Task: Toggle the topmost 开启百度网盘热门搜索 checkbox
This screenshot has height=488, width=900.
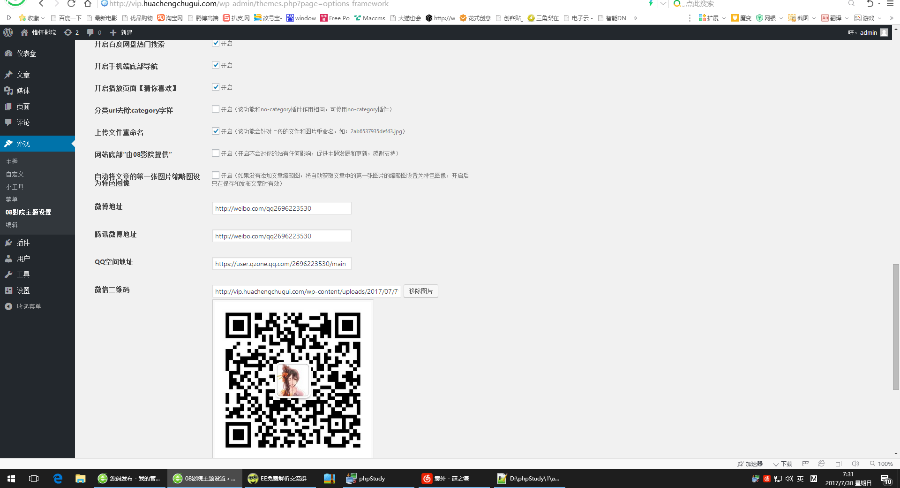Action: click(x=216, y=43)
